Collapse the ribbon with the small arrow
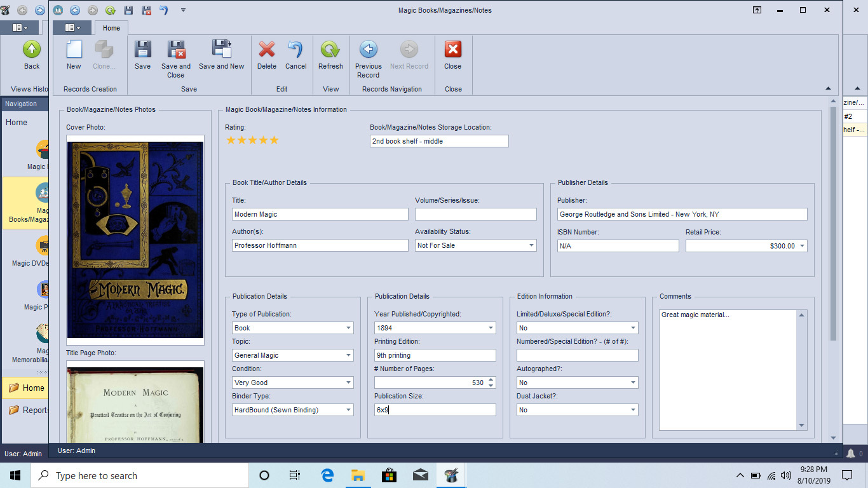The height and width of the screenshot is (488, 868). 827,88
